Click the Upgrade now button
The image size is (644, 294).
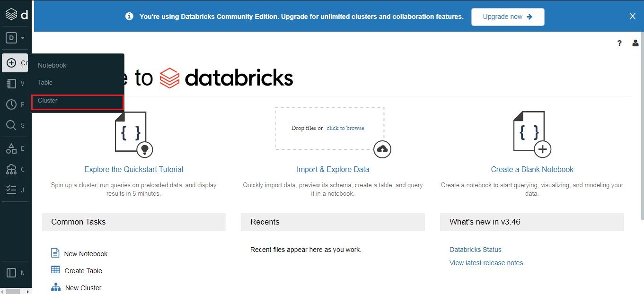[508, 17]
